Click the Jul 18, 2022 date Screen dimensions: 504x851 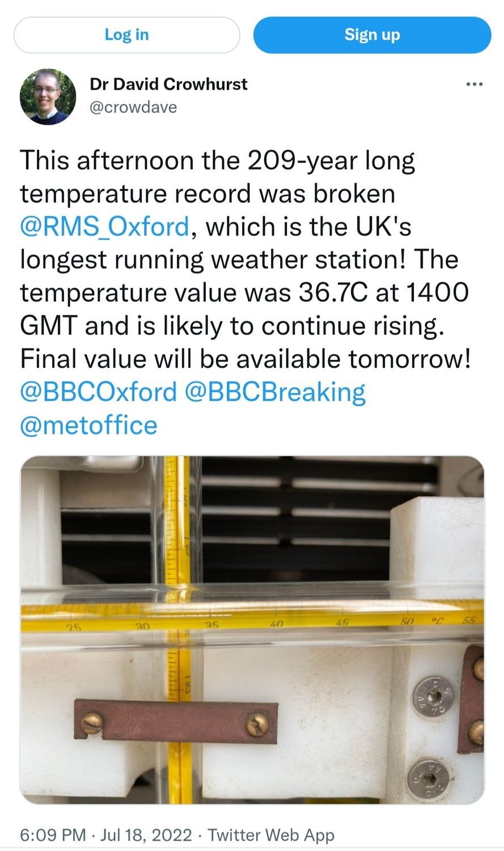[x=146, y=835]
